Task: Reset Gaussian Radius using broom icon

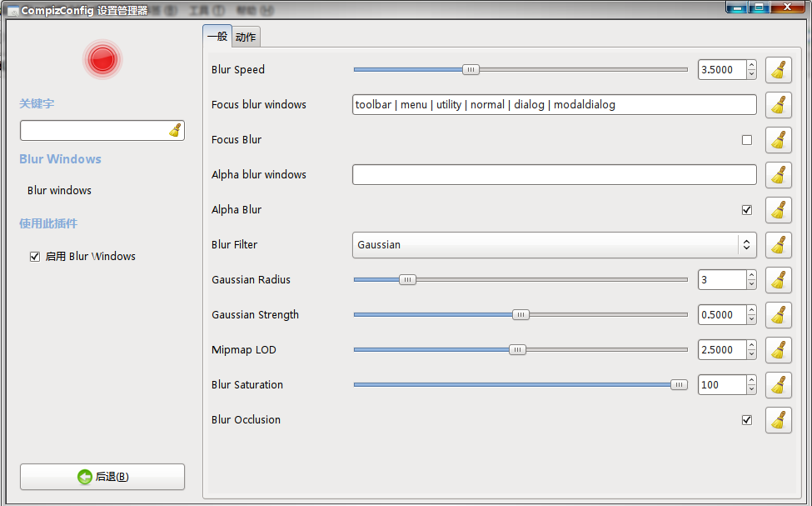Action: click(x=779, y=280)
